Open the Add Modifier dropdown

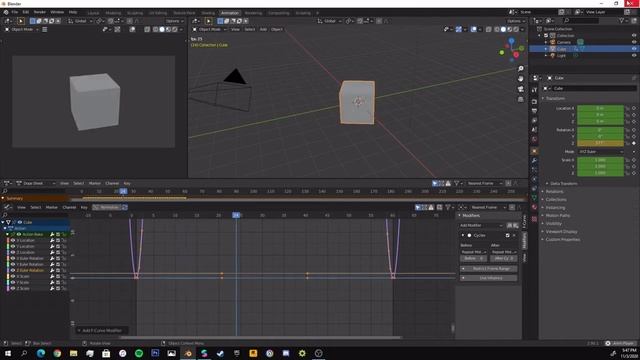pyautogui.click(x=481, y=225)
